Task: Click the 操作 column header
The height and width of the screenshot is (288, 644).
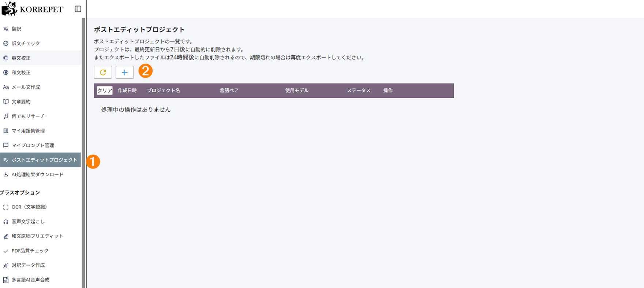Action: [x=388, y=91]
